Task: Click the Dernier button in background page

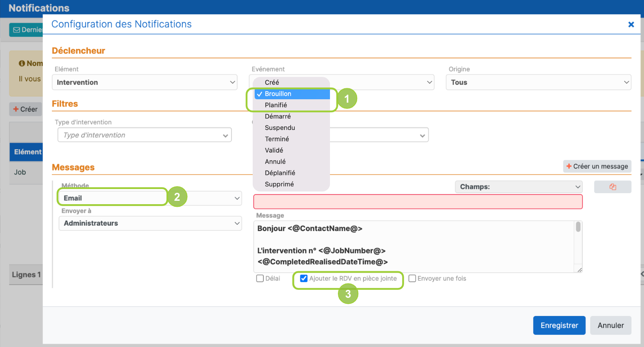Action: click(26, 30)
